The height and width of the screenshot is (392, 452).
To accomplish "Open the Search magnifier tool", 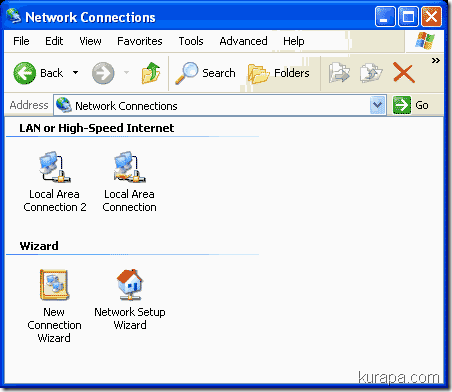I will [x=205, y=73].
